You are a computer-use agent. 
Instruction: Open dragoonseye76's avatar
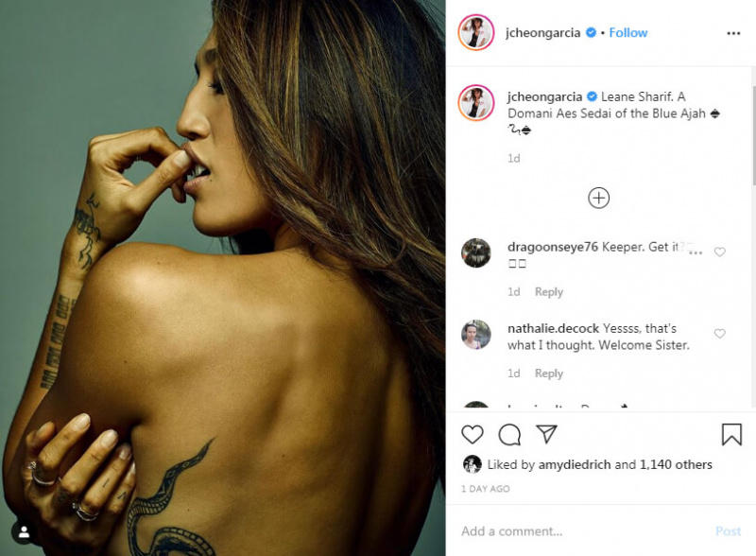(x=476, y=252)
